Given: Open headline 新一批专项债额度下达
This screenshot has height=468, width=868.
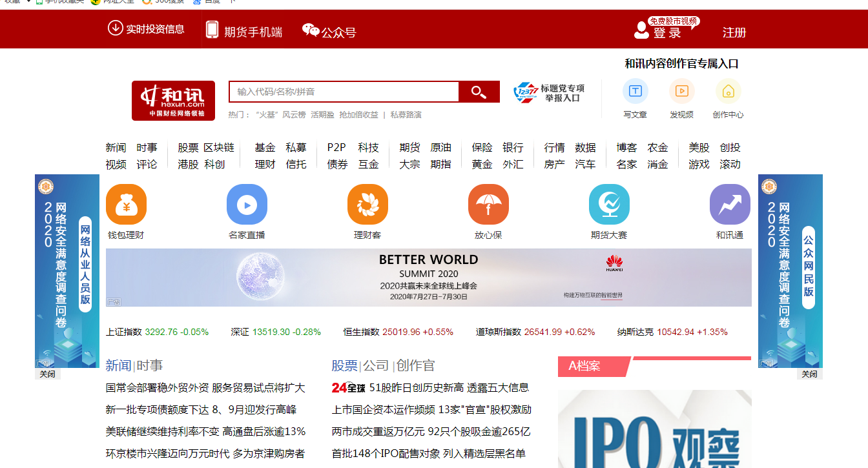Looking at the screenshot, I should 201,409.
